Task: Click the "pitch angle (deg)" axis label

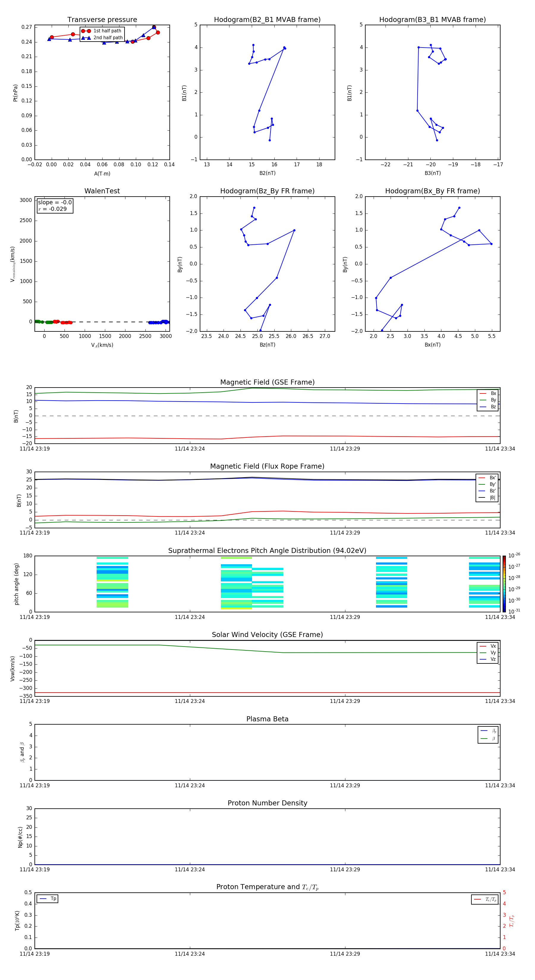Action: click(x=16, y=584)
